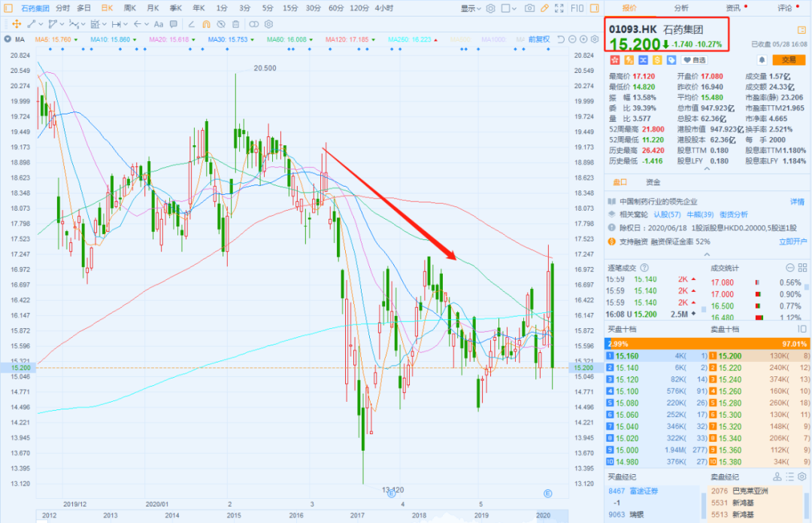Expand the measure range tool dropdown

[x=126, y=24]
